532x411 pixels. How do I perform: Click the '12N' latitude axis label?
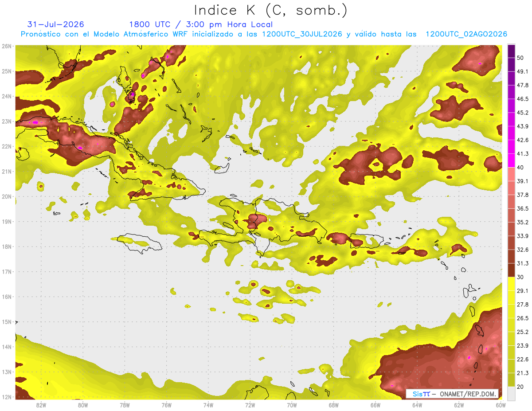click(7, 397)
